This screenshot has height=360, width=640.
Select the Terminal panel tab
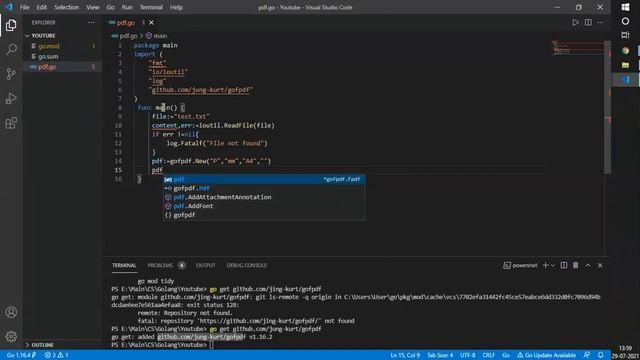click(124, 265)
